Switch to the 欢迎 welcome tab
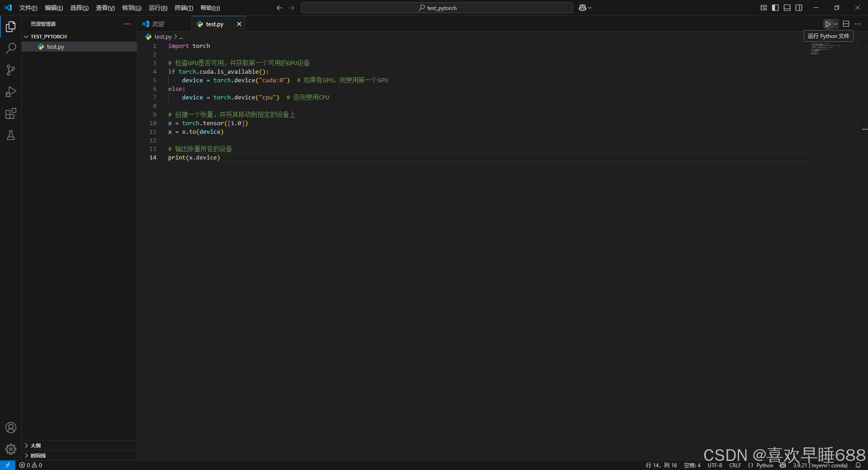This screenshot has height=470, width=868. pos(159,23)
